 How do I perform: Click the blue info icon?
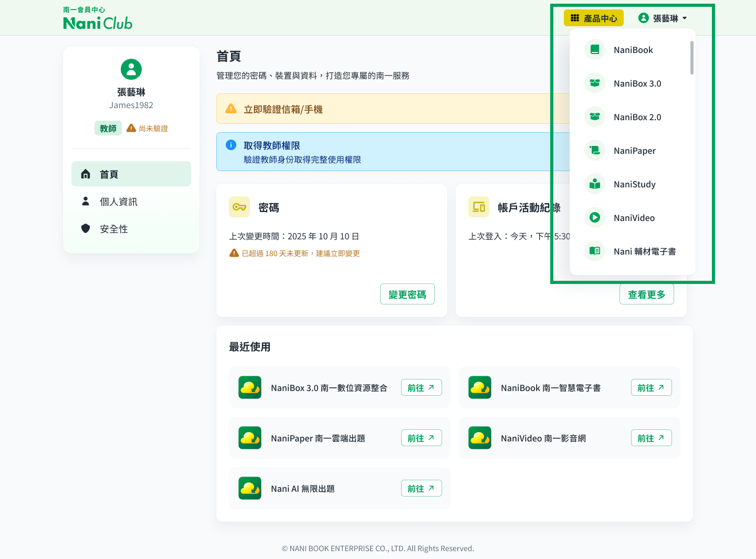(231, 145)
